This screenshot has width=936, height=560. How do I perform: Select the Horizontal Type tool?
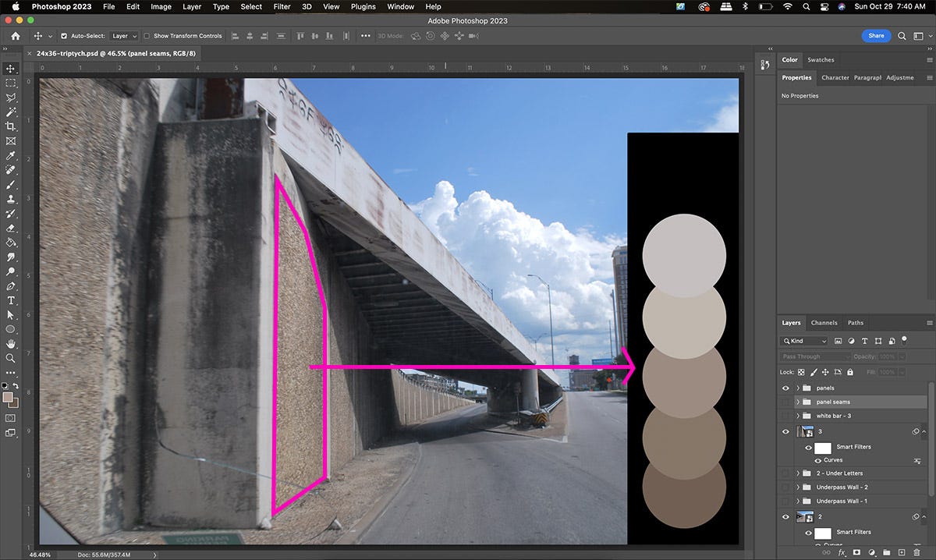coord(11,300)
